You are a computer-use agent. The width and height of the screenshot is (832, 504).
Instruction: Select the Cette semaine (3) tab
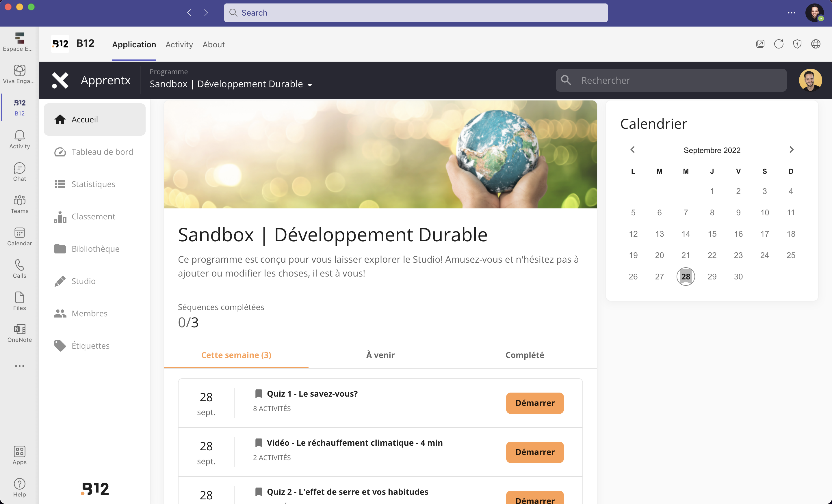[x=236, y=355]
